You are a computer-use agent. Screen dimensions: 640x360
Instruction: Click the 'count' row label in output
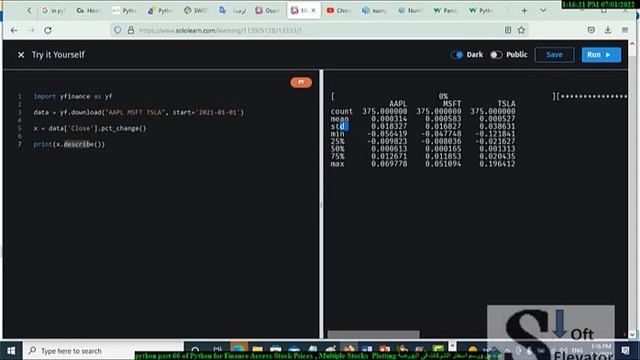pyautogui.click(x=342, y=111)
